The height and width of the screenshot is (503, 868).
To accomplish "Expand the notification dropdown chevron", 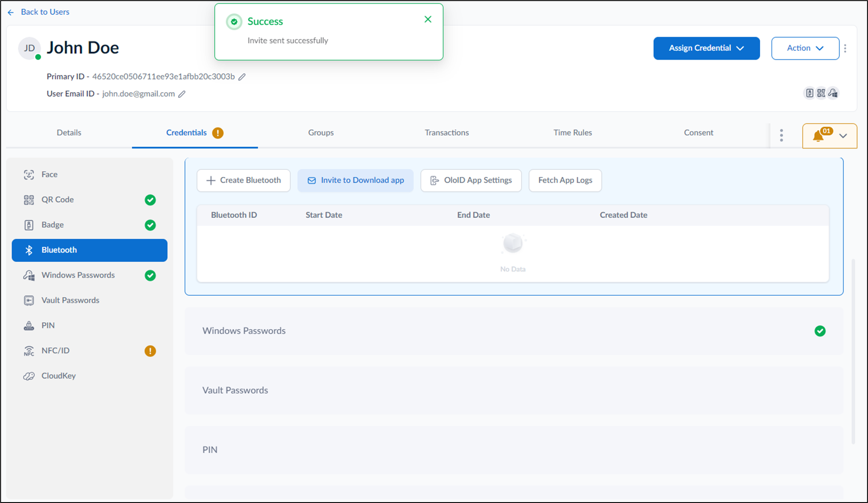I will click(843, 136).
